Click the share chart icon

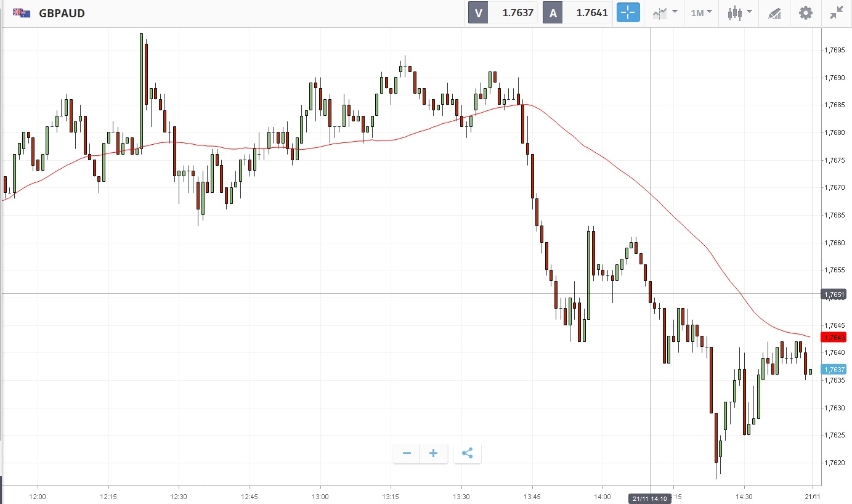click(468, 453)
